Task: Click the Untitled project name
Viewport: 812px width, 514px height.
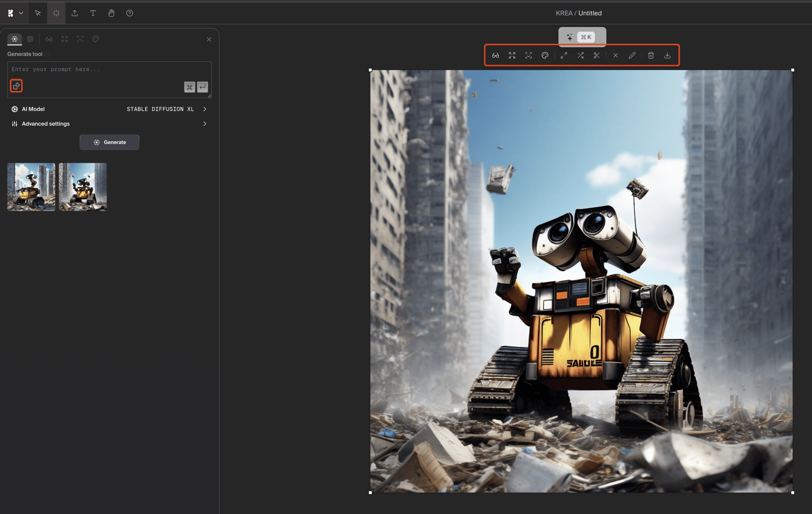Action: click(x=590, y=13)
